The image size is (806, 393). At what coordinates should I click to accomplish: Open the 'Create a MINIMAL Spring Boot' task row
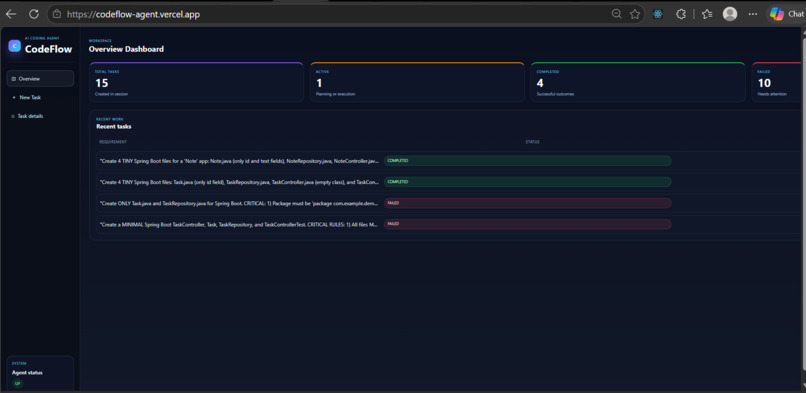tap(447, 224)
